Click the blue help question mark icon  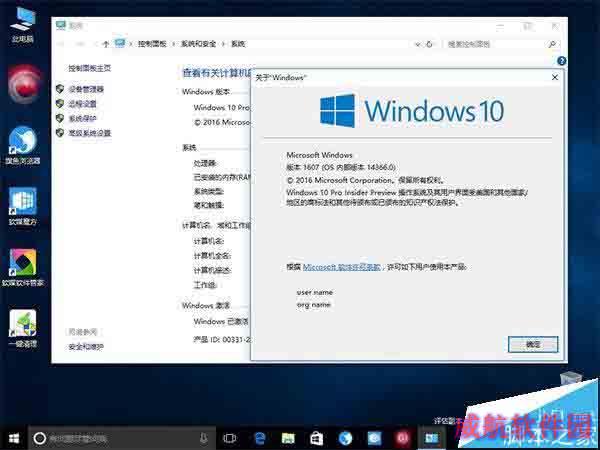(561, 61)
